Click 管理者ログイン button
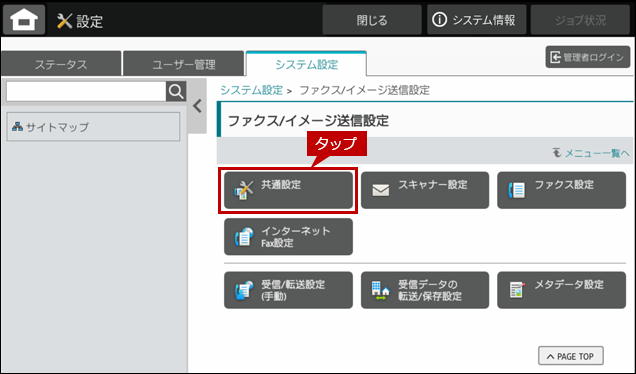 point(588,57)
